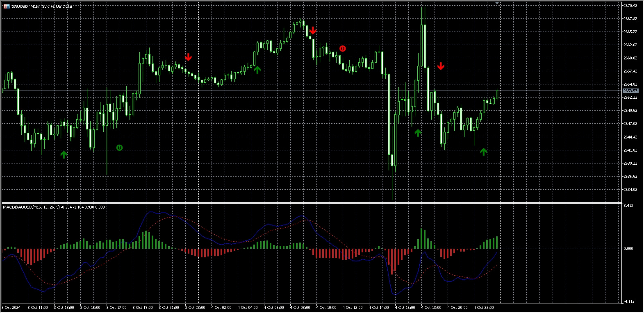
Task: Click the 4 Oct 14:00 time label
Action: pyautogui.click(x=379, y=307)
